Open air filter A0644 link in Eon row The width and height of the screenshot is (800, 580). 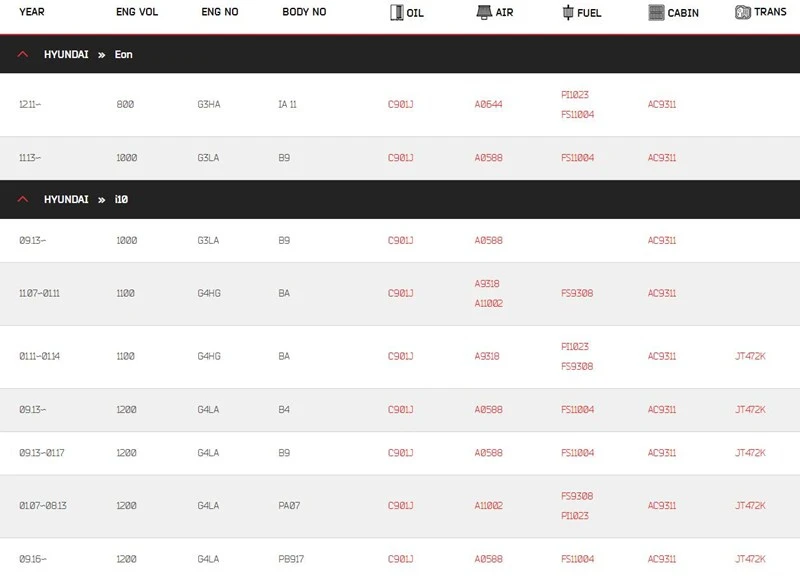point(488,104)
